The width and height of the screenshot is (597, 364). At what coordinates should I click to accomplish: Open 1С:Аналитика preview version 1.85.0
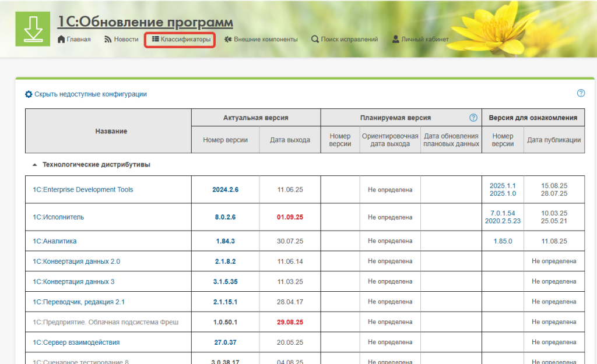[503, 241]
